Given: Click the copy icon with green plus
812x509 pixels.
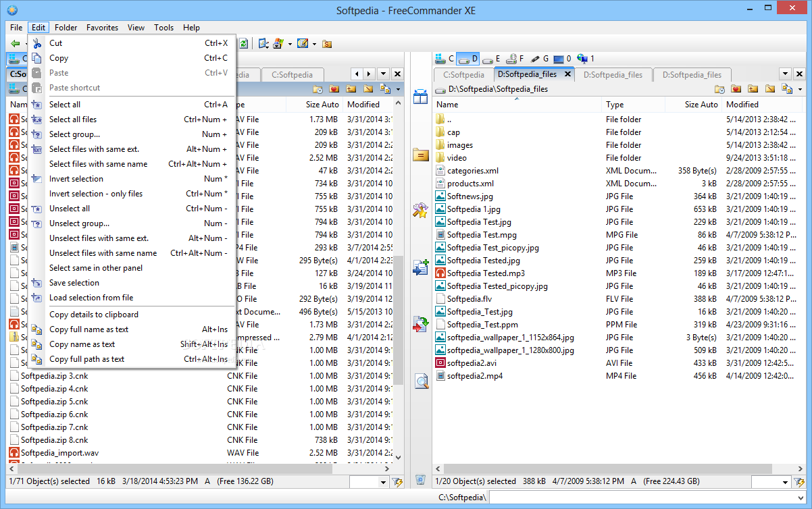Looking at the screenshot, I should 421,267.
